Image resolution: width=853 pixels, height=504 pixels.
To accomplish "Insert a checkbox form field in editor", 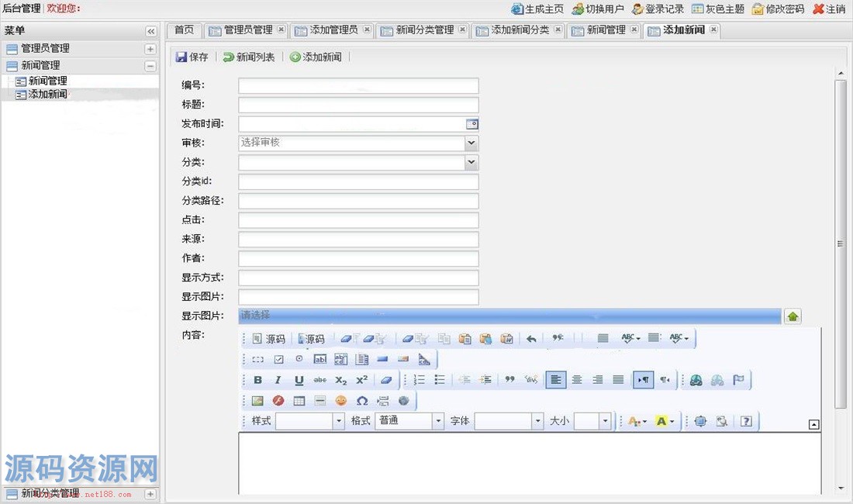I will (278, 359).
